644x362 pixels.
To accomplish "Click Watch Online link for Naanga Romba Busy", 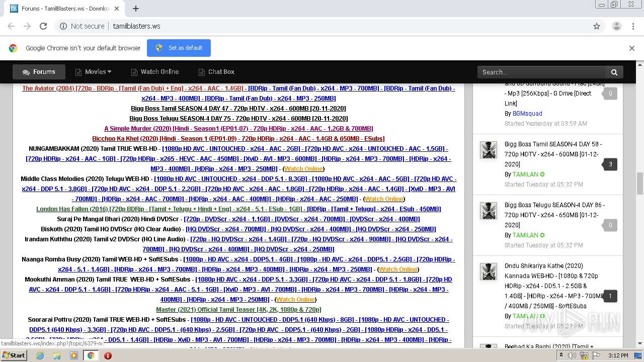I will tap(398, 269).
